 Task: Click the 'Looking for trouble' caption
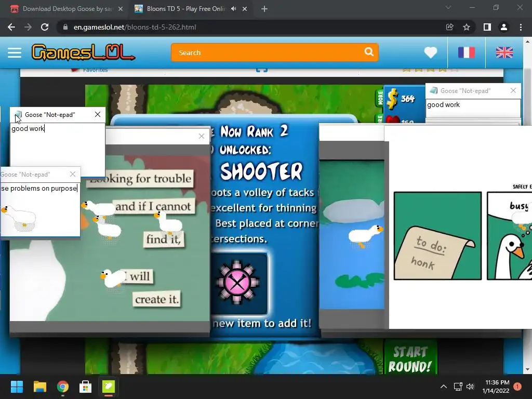click(140, 179)
